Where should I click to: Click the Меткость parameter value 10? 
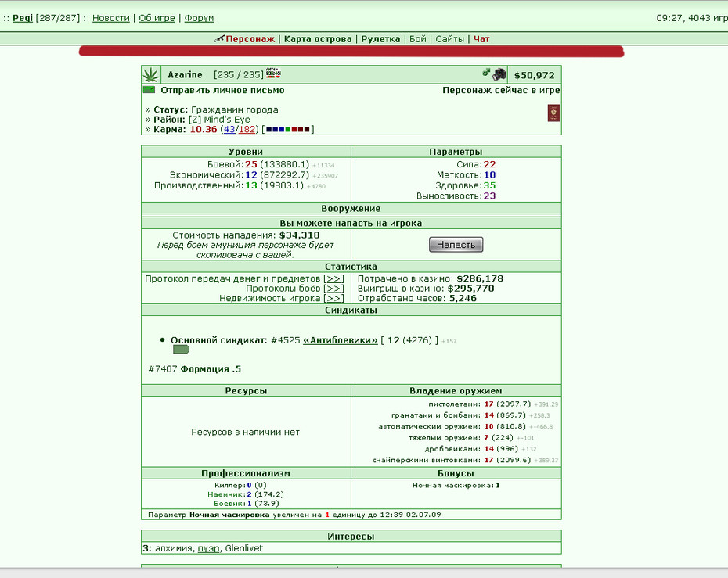[x=489, y=175]
